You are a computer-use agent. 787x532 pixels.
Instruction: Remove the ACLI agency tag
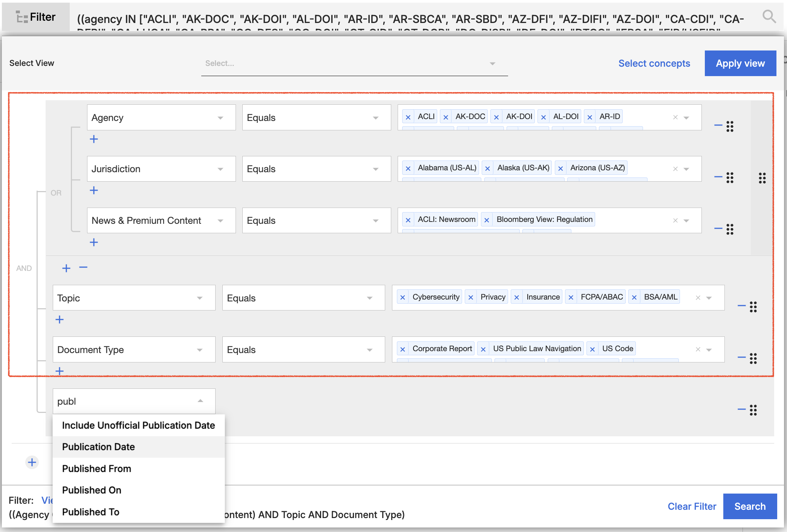click(x=408, y=117)
